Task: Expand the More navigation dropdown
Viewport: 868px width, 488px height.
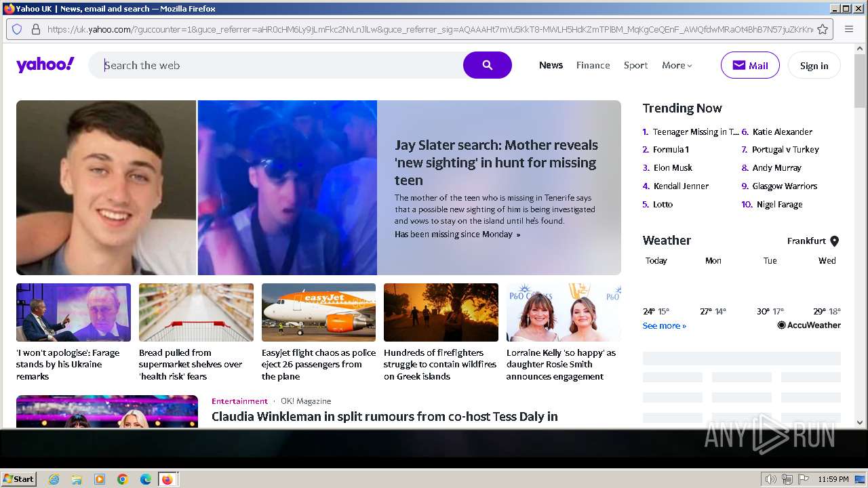Action: [677, 65]
